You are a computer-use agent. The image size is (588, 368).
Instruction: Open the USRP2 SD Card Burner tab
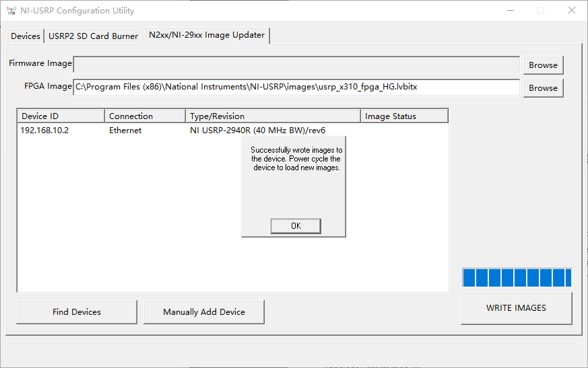pos(93,36)
